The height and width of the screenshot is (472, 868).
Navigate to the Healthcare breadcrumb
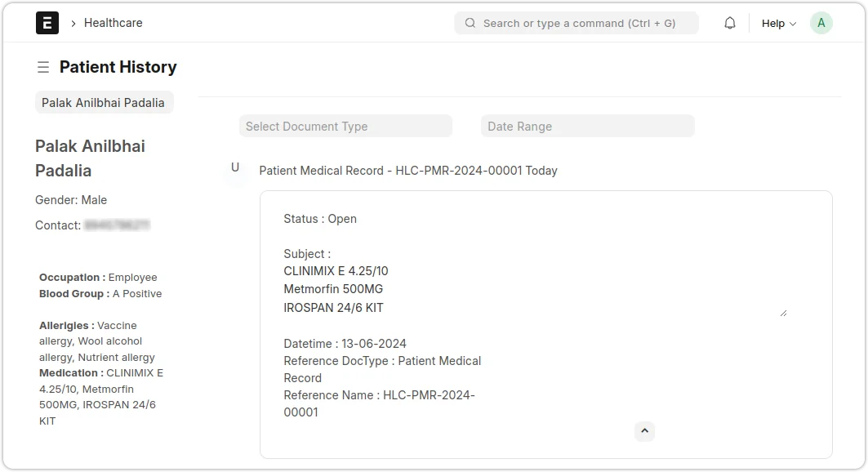[x=114, y=23]
